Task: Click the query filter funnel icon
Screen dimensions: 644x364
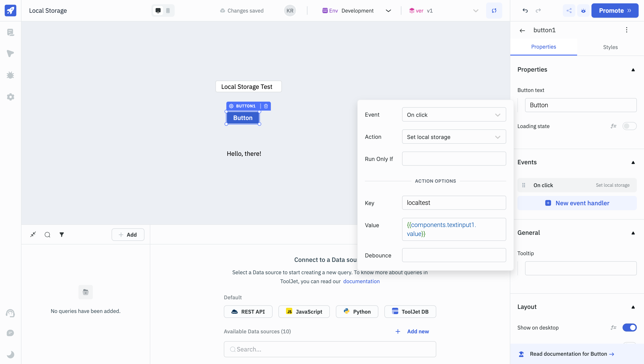Action: (61, 235)
